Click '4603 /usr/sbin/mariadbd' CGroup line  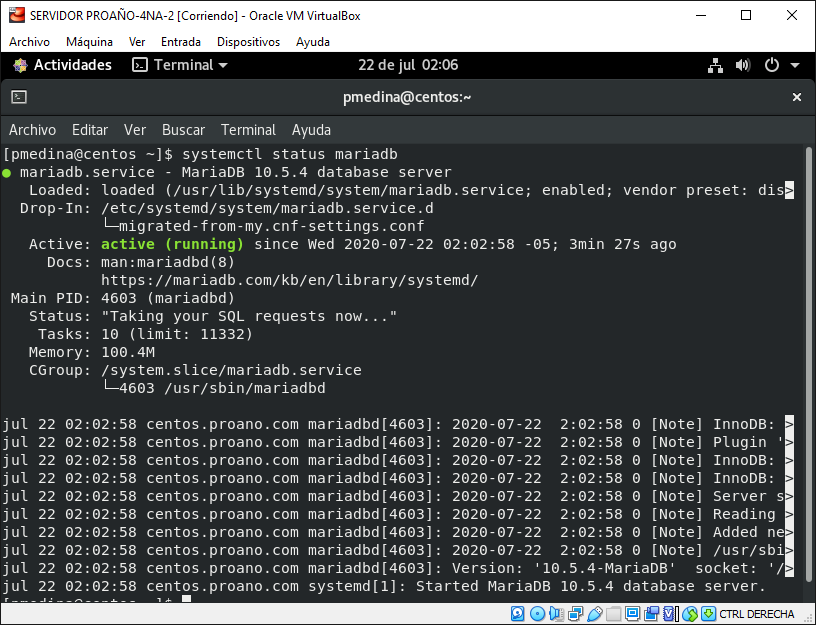click(x=222, y=388)
